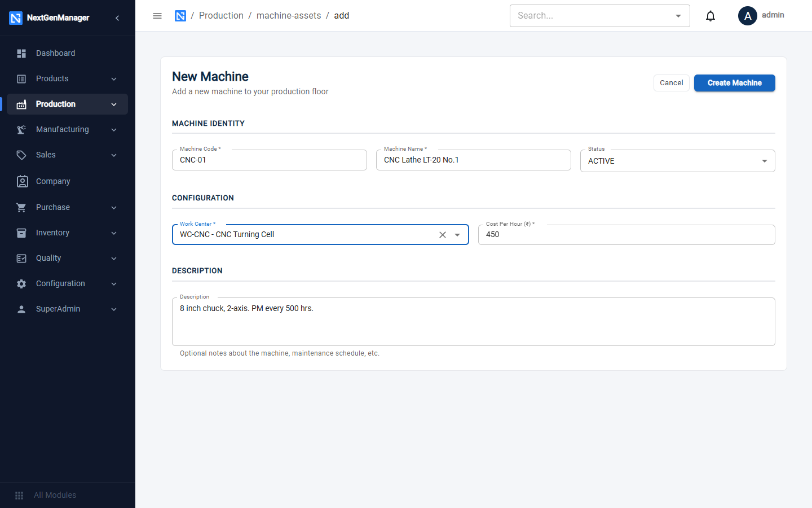Click the Company badge icon
The image size is (812, 508).
coord(22,181)
